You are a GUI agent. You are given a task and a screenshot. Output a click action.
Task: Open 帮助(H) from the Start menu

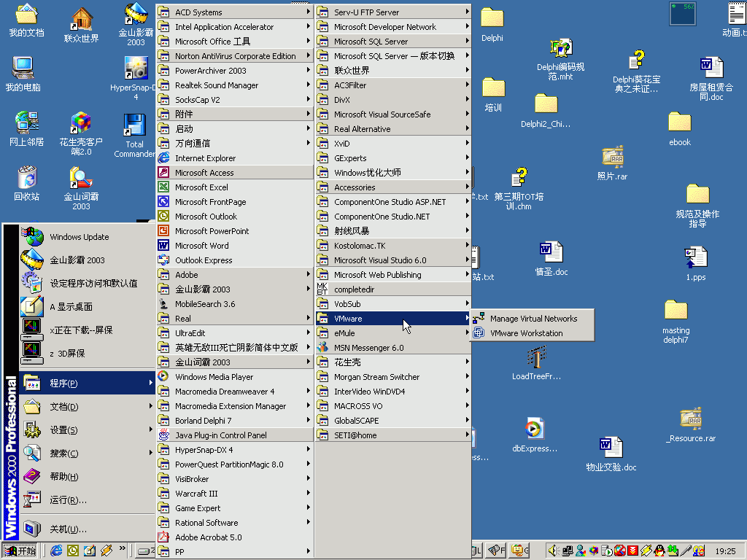(88, 477)
